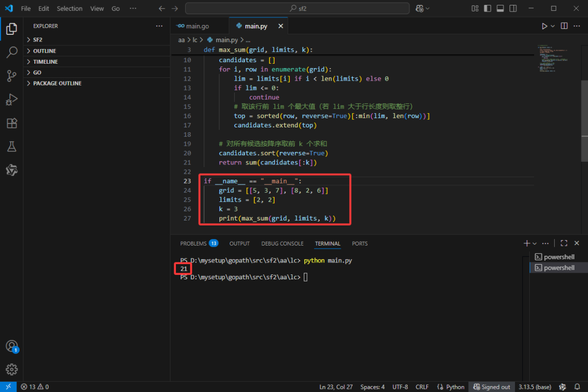Click the sf2 command center search box

point(297,8)
